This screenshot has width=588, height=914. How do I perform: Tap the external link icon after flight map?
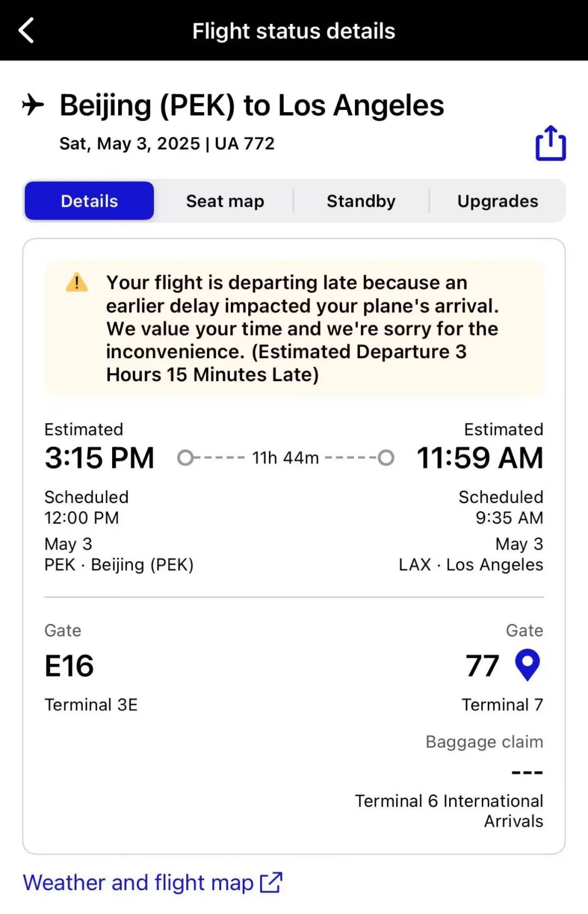pyautogui.click(x=271, y=882)
